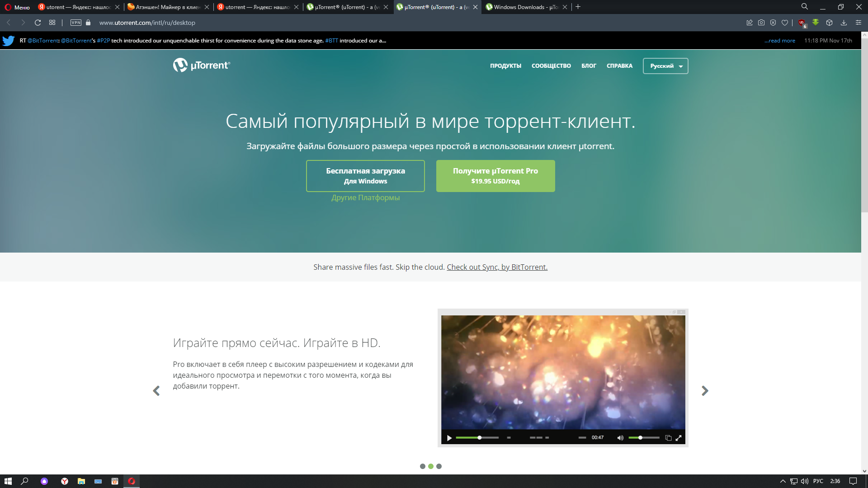Open the #P2P hashtag link
The image size is (868, 488).
click(x=104, y=41)
